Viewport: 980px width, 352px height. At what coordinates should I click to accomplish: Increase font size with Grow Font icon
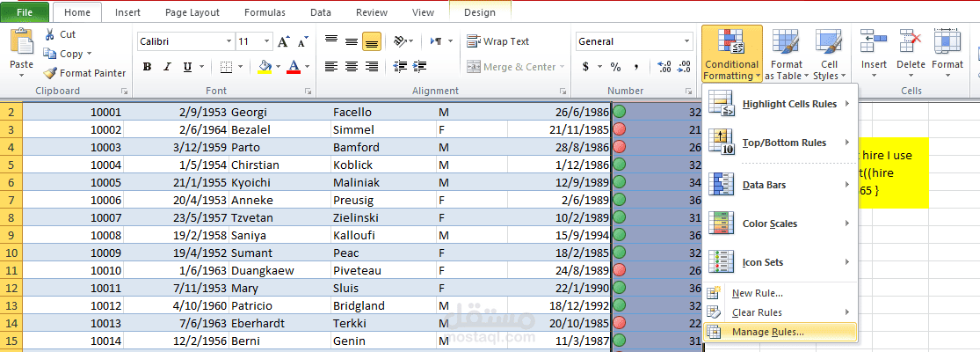[283, 42]
